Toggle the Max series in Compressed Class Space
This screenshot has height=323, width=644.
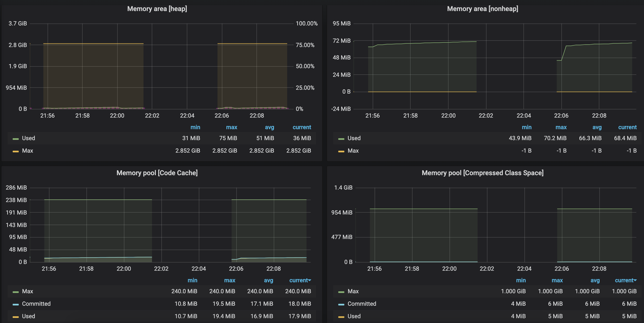pos(353,291)
